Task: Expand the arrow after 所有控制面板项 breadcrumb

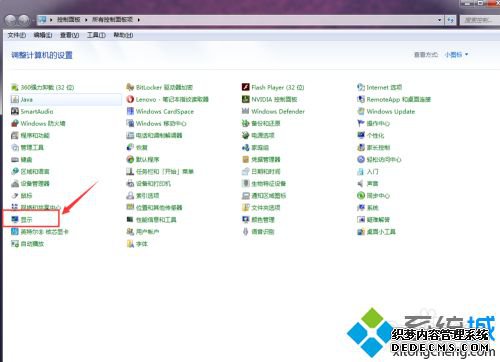Action: coord(139,20)
